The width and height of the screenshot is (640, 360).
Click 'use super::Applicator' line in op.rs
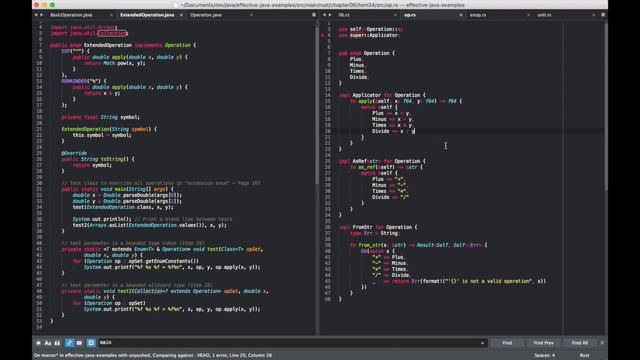point(369,36)
